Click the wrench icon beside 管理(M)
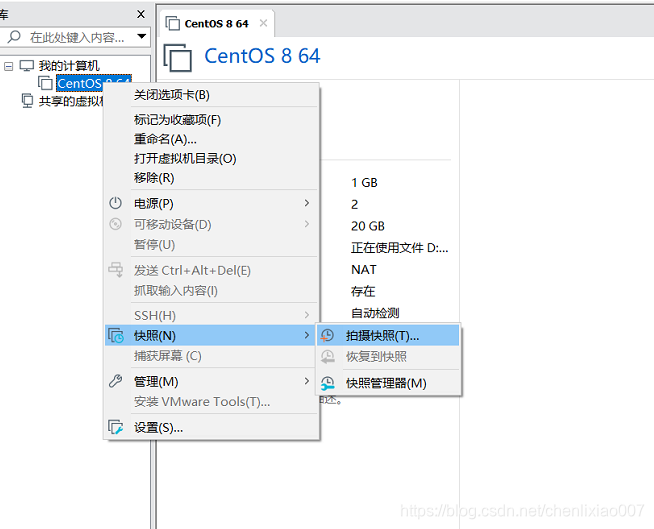Image resolution: width=654 pixels, height=529 pixels. 115,381
